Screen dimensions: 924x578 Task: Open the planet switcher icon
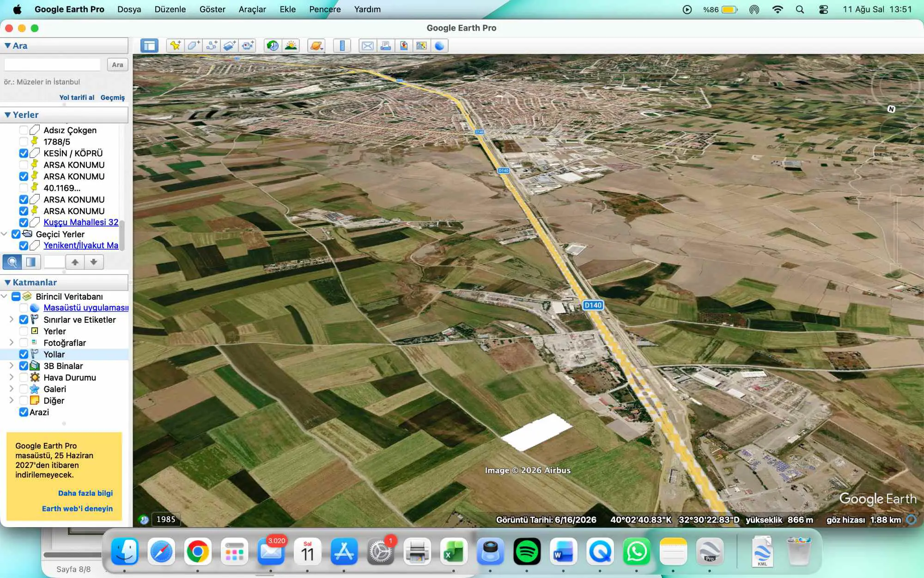pyautogui.click(x=316, y=45)
